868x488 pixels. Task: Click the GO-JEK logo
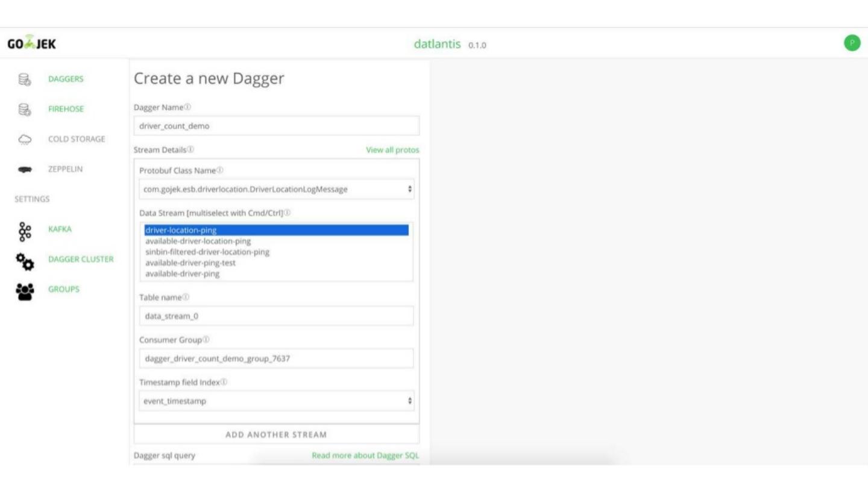click(x=32, y=44)
